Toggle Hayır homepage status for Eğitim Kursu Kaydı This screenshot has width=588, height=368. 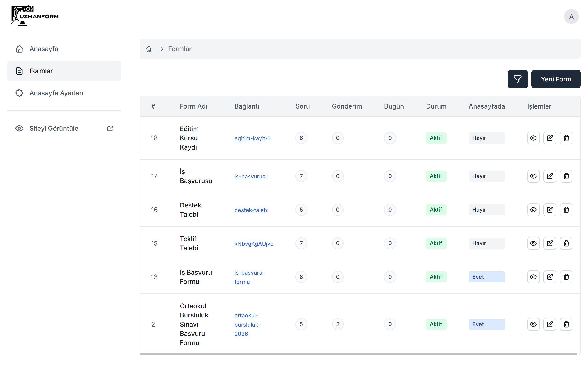(487, 138)
